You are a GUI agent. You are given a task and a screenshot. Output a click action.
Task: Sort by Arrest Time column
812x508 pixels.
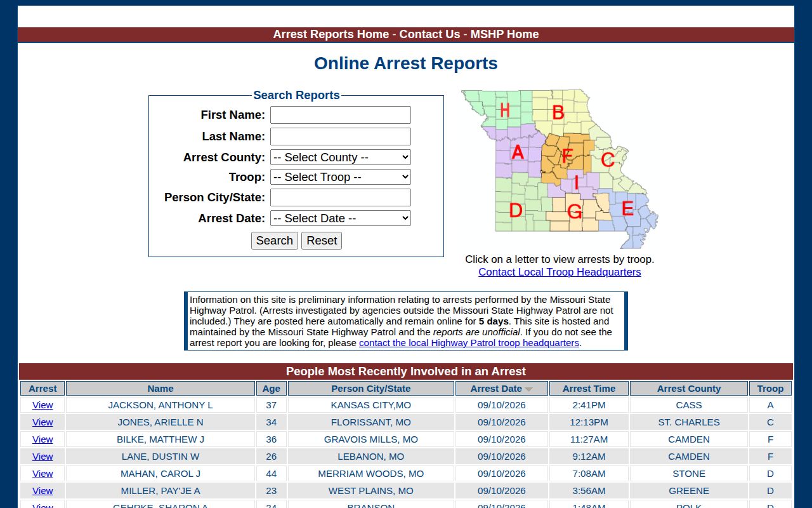(x=589, y=389)
